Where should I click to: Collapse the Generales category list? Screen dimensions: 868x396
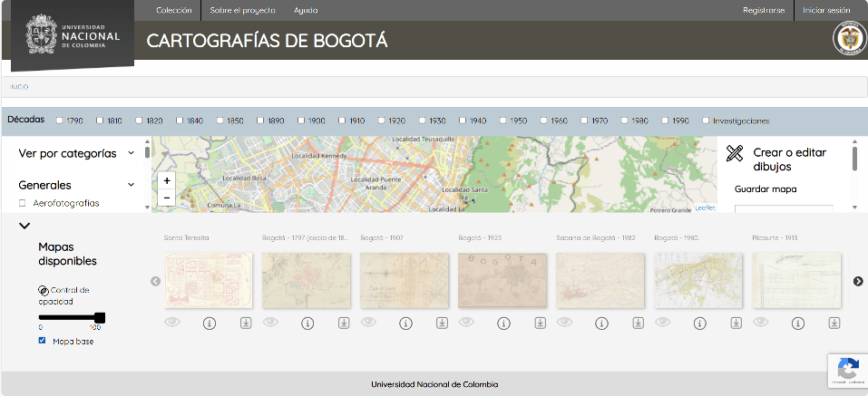click(x=132, y=185)
